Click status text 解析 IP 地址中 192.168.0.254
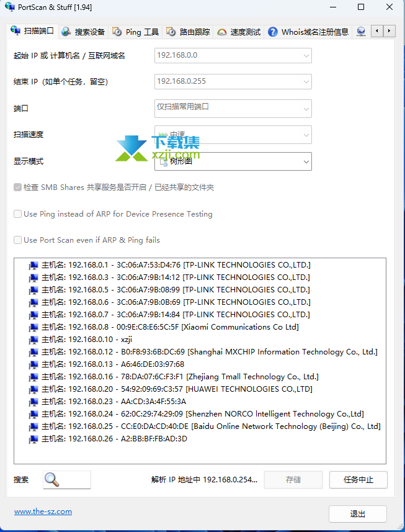 tap(205, 480)
